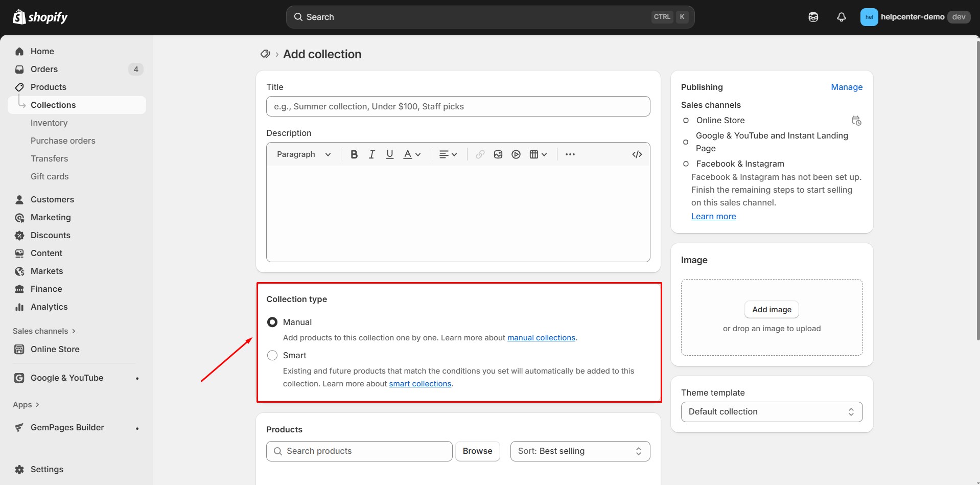Open notifications from the top bar
This screenshot has height=485, width=980.
(841, 16)
